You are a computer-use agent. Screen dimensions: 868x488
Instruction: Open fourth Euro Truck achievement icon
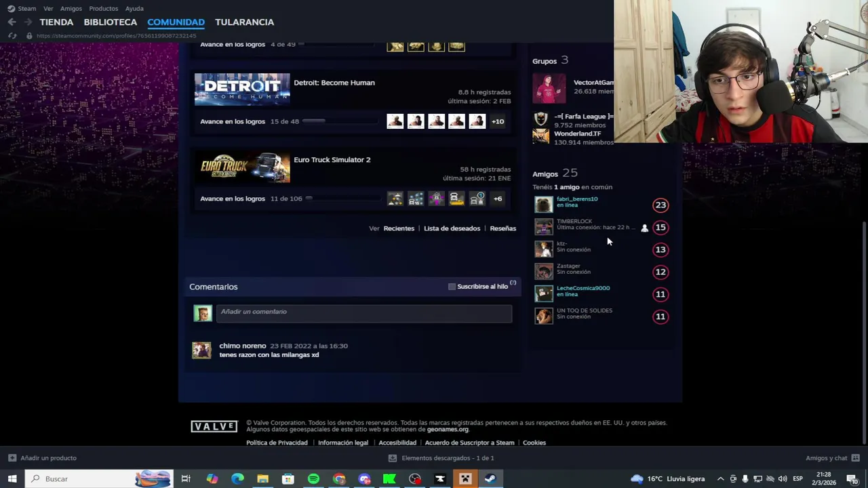(457, 199)
